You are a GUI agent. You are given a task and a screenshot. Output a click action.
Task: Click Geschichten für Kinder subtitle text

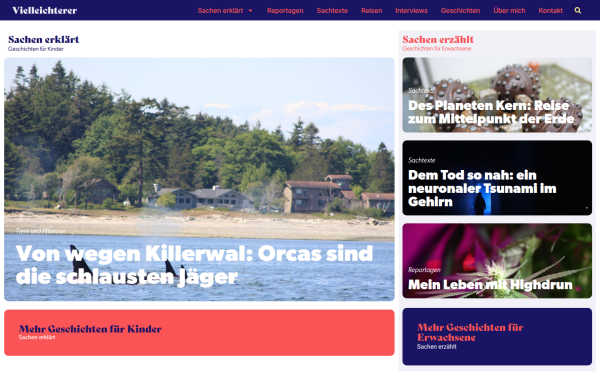tap(36, 49)
